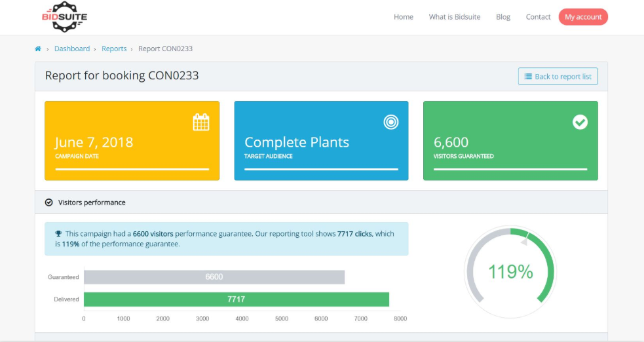Click the list icon in the Back to report list button
The width and height of the screenshot is (644, 342).
click(528, 77)
